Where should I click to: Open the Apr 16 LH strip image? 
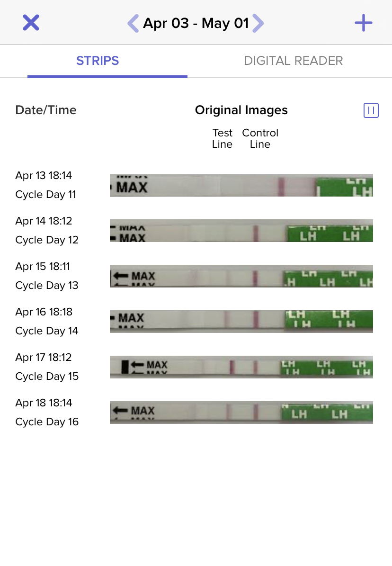pyautogui.click(x=241, y=322)
